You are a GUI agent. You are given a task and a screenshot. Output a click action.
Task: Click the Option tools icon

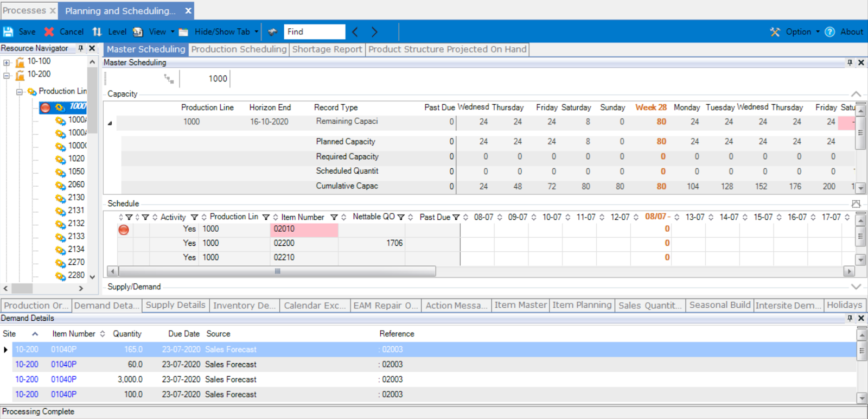(775, 32)
